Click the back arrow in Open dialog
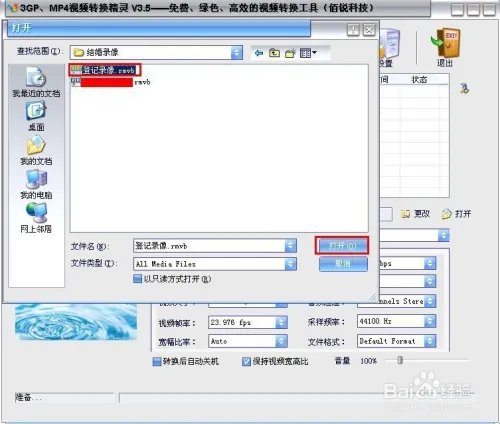 point(259,53)
